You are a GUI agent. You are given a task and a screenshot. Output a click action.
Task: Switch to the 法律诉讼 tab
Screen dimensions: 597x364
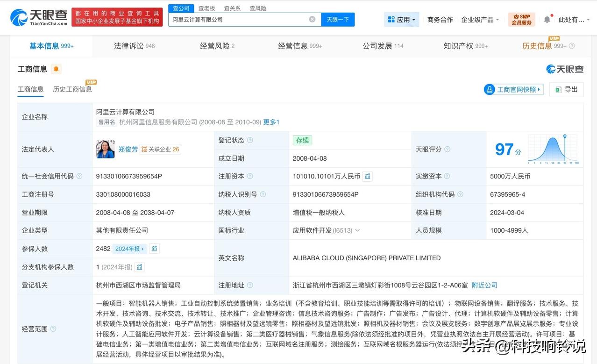pos(134,46)
